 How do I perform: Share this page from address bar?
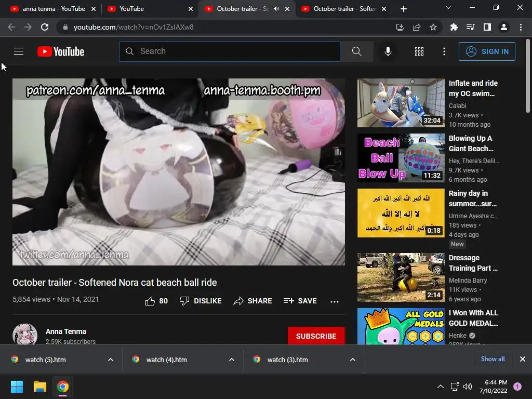(417, 27)
